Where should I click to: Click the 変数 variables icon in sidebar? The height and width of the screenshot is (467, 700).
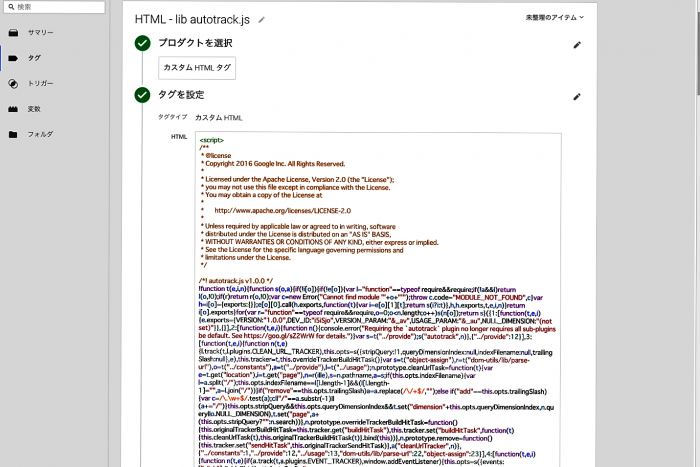[x=13, y=108]
